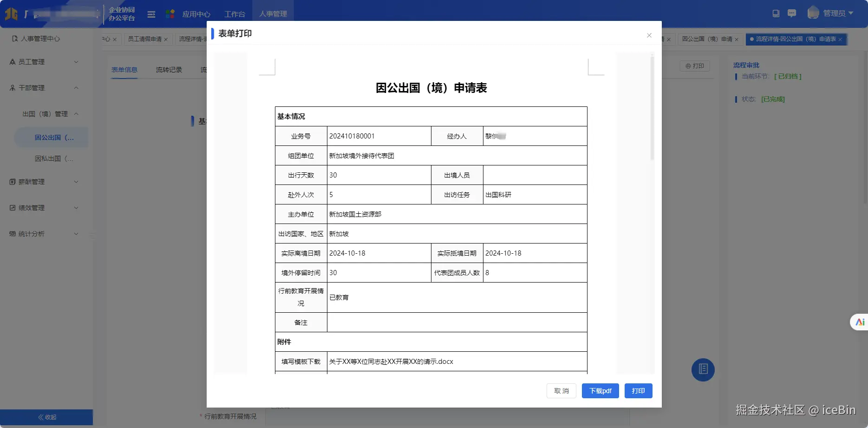Open the chat message icon in top bar
868x428 pixels.
792,13
